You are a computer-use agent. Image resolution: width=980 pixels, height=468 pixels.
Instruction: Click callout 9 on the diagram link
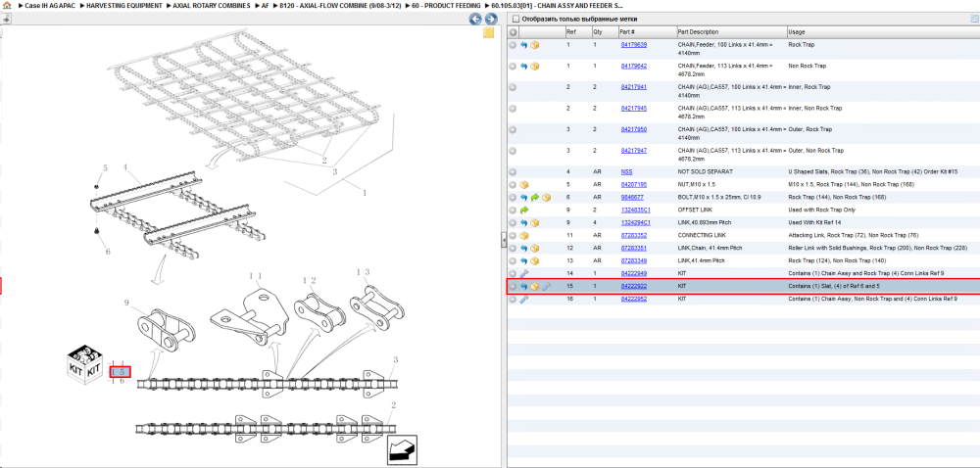[126, 304]
